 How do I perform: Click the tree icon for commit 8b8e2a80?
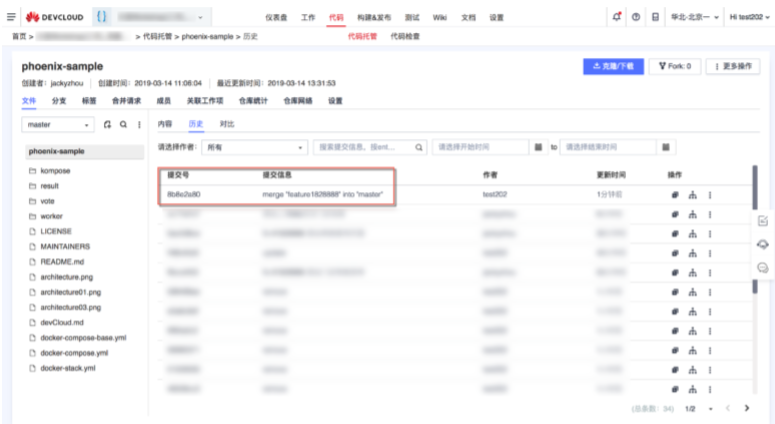[x=692, y=195]
